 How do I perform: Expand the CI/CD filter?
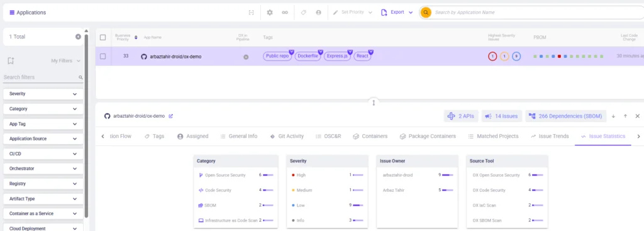click(43, 154)
